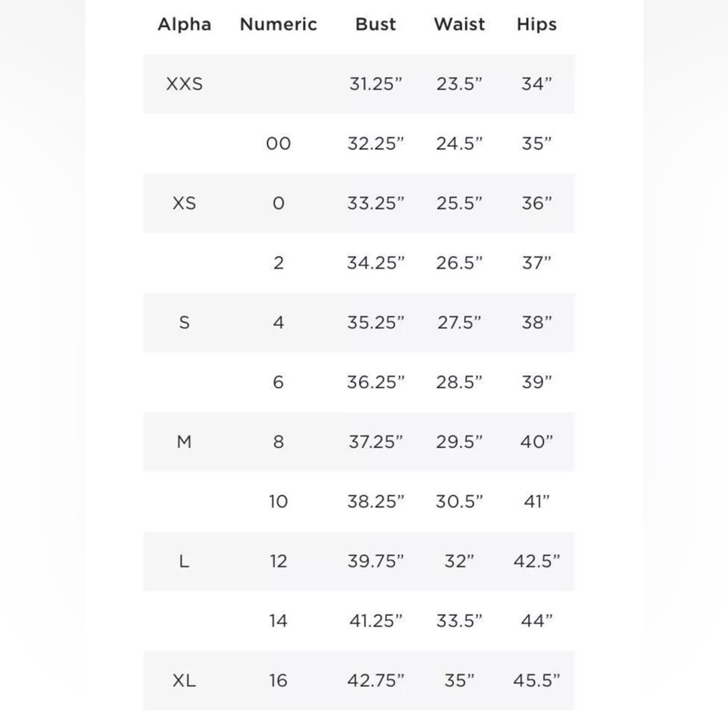Click the Bust column header

click(x=376, y=25)
